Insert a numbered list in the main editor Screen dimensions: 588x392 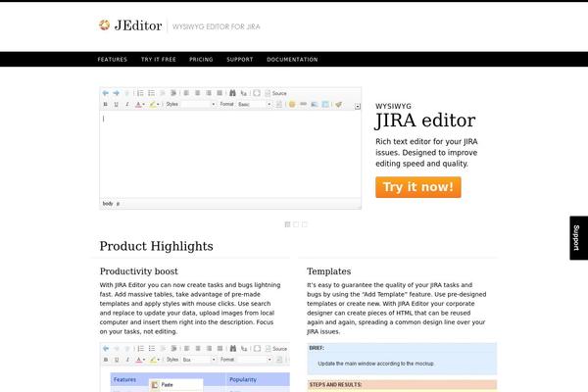click(140, 93)
